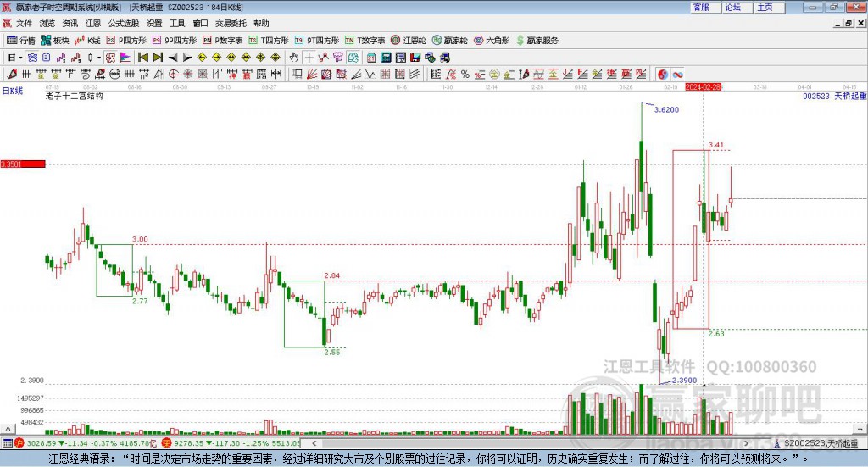Click the 002523 天桥起重 stock label
868x467 pixels.
[835, 97]
